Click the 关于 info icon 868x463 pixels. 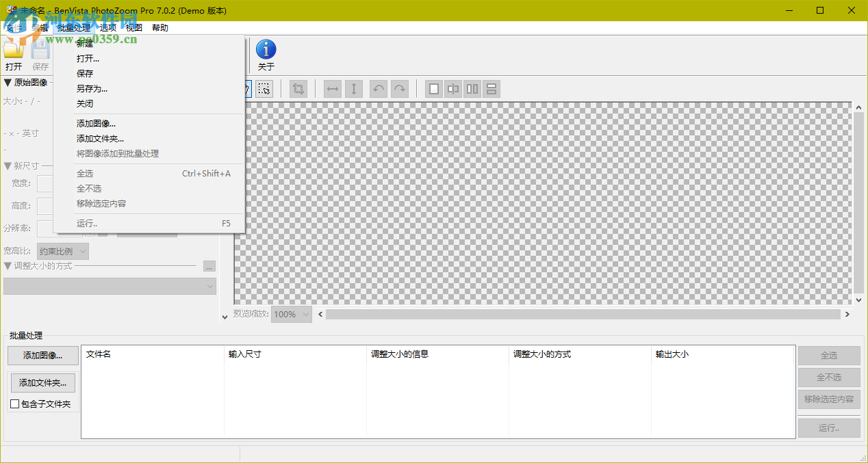point(266,49)
